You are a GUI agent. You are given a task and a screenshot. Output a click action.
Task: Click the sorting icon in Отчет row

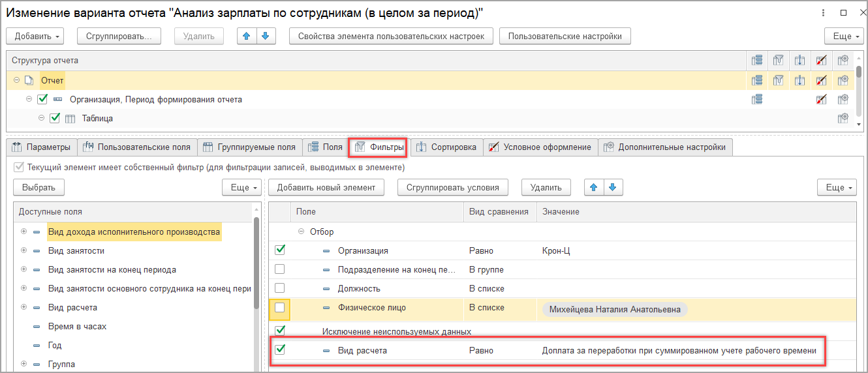(799, 80)
